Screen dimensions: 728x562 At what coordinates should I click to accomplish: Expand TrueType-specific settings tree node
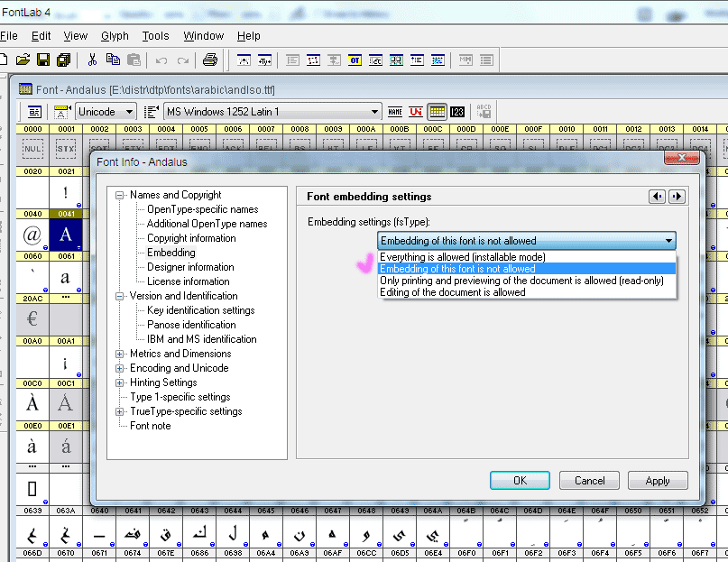[119, 412]
